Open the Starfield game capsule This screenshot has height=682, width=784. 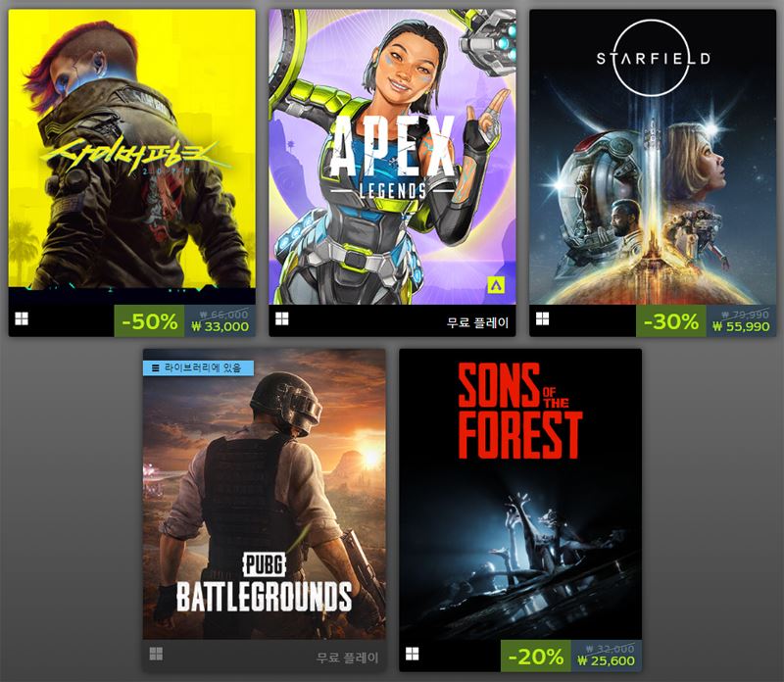pos(653,157)
